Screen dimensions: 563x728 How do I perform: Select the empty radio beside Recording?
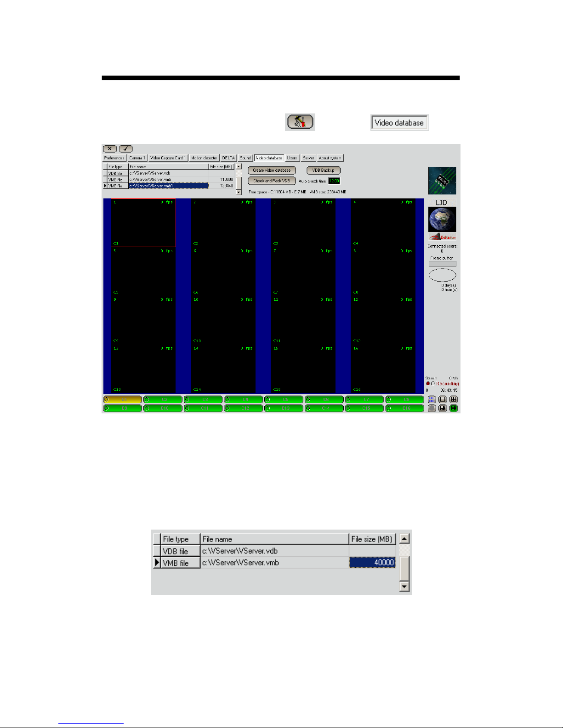pos(433,384)
